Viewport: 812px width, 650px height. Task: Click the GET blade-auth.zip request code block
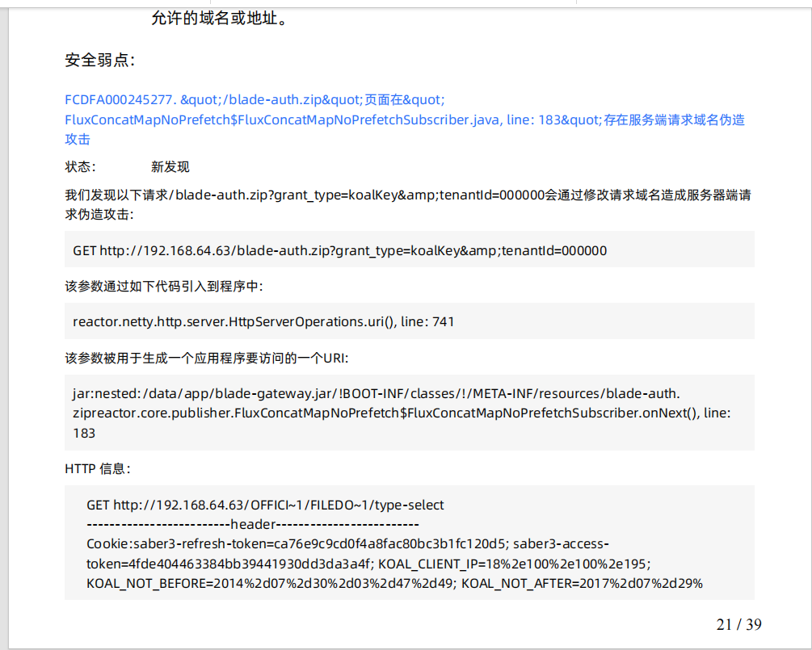point(339,250)
